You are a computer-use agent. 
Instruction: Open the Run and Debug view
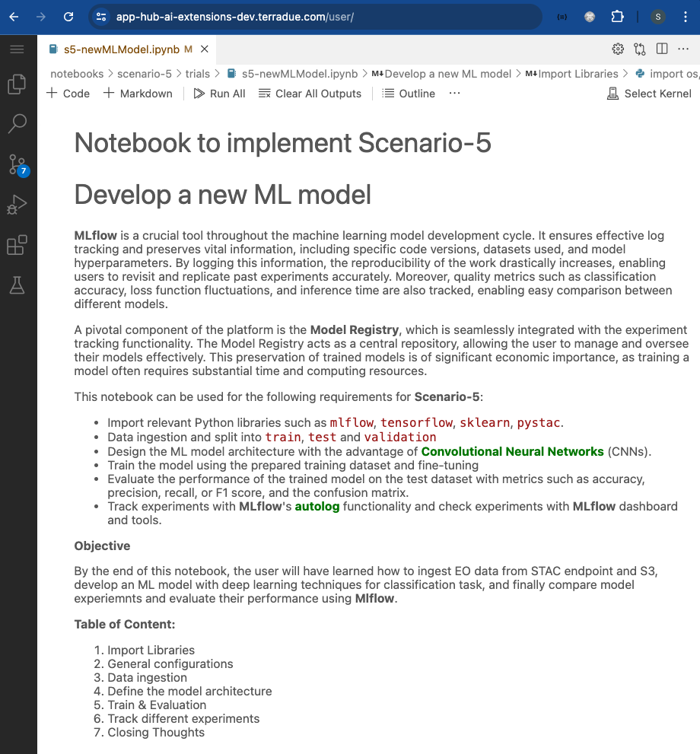pyautogui.click(x=17, y=205)
